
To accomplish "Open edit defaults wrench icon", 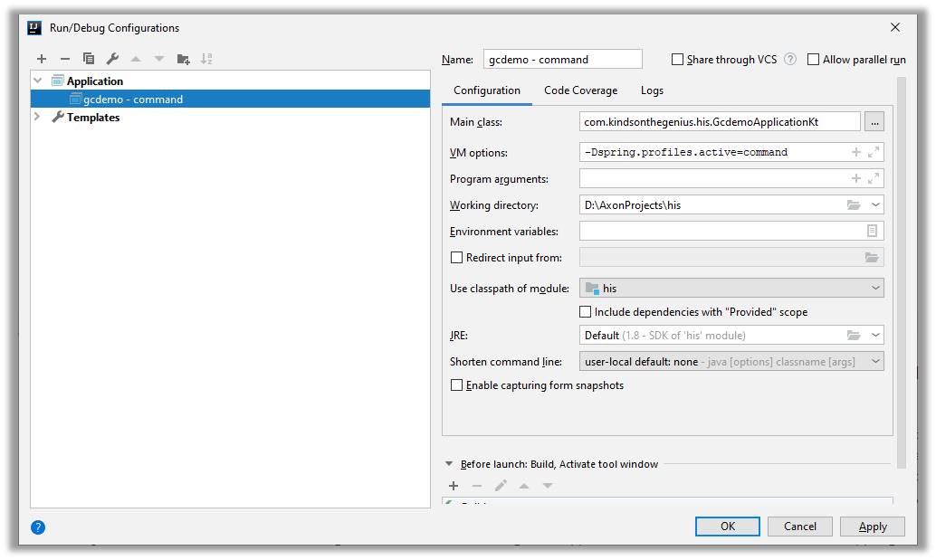I will 112,59.
